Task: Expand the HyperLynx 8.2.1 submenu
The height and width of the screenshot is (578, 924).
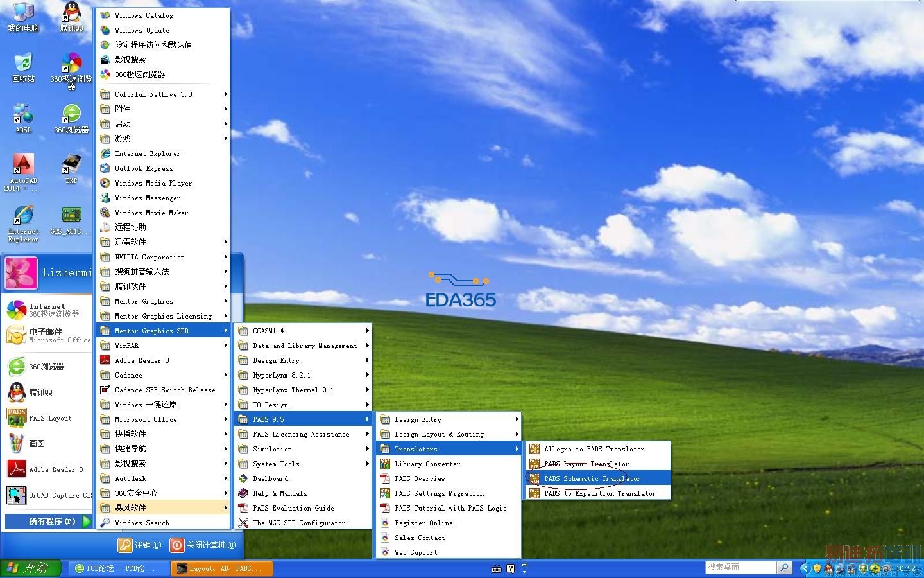Action: [303, 375]
